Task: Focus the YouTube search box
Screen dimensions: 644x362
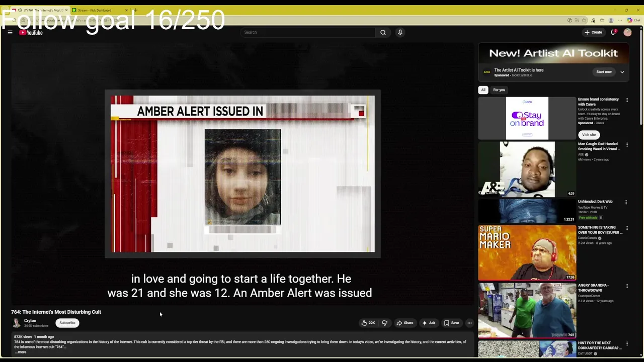Action: pos(307,32)
